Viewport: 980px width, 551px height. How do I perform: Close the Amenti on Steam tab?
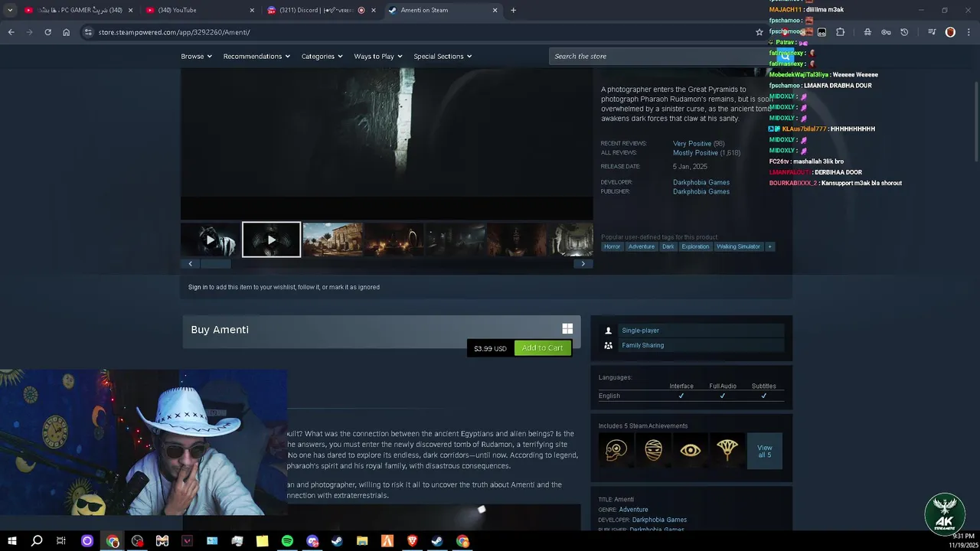495,10
